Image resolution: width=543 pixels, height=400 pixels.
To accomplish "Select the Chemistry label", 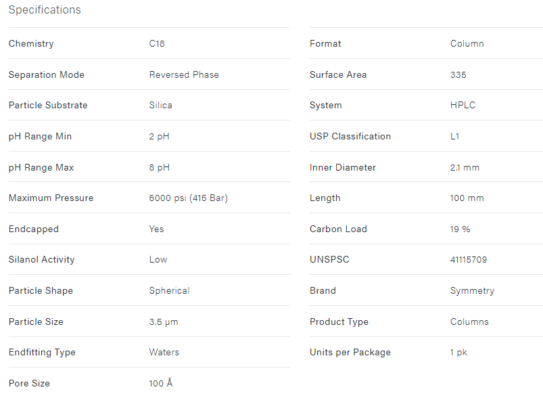I will (31, 44).
